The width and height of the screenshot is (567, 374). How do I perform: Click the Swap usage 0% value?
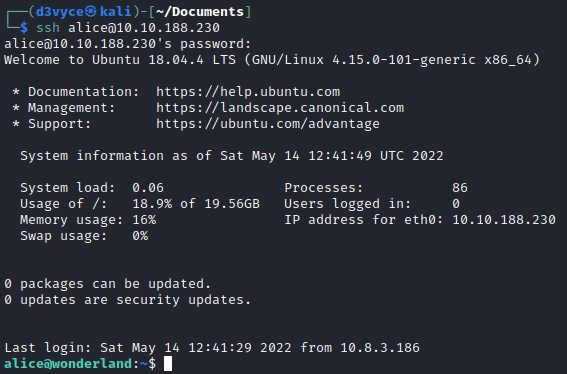(140, 236)
